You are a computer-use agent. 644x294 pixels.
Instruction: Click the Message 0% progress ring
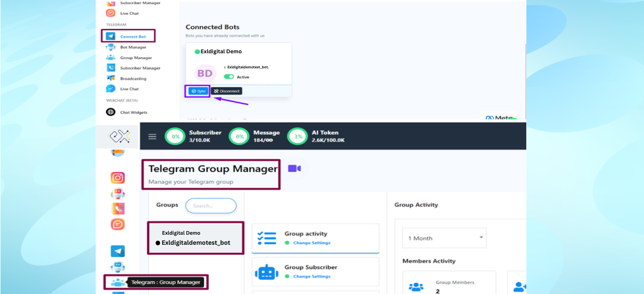[239, 136]
